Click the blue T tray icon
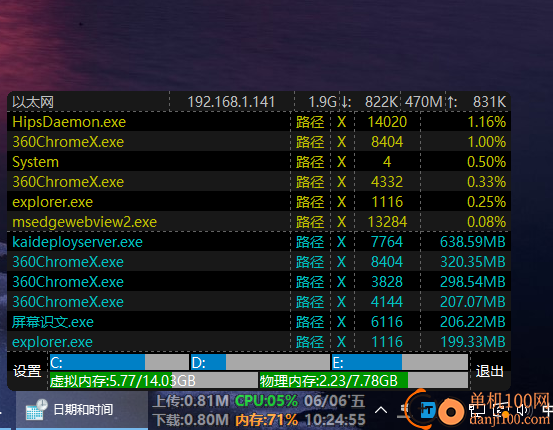The image size is (553, 430). tap(428, 411)
